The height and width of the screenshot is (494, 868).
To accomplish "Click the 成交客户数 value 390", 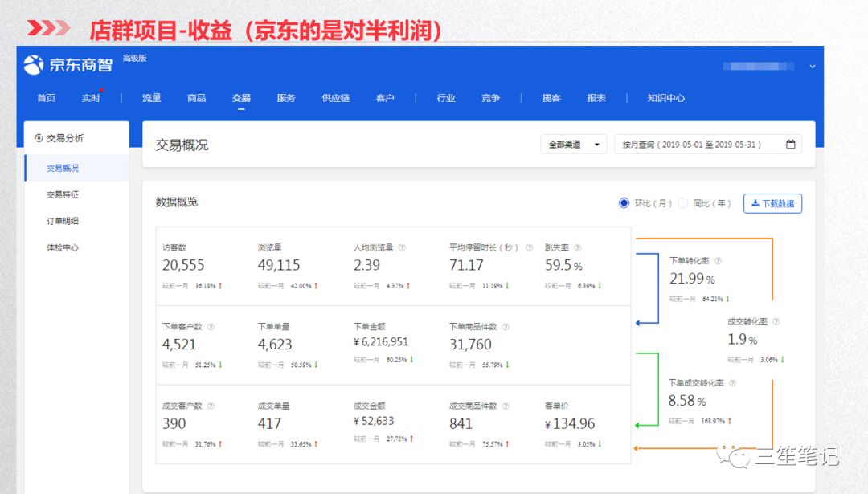I will (174, 424).
